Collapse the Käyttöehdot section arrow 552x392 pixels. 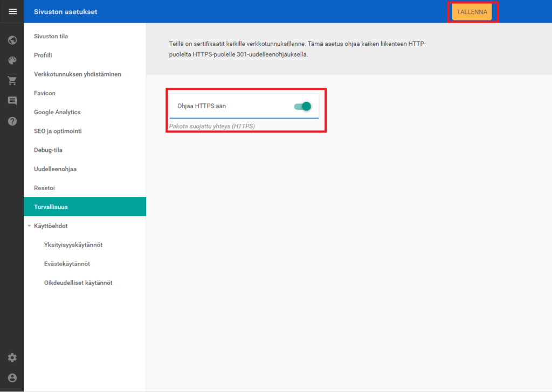[29, 226]
